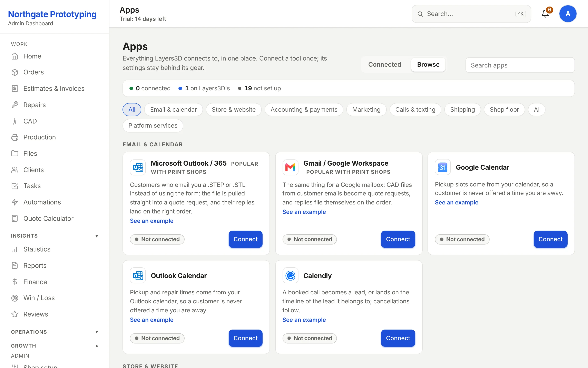Select the All category filter
The height and width of the screenshot is (368, 588).
tap(132, 110)
